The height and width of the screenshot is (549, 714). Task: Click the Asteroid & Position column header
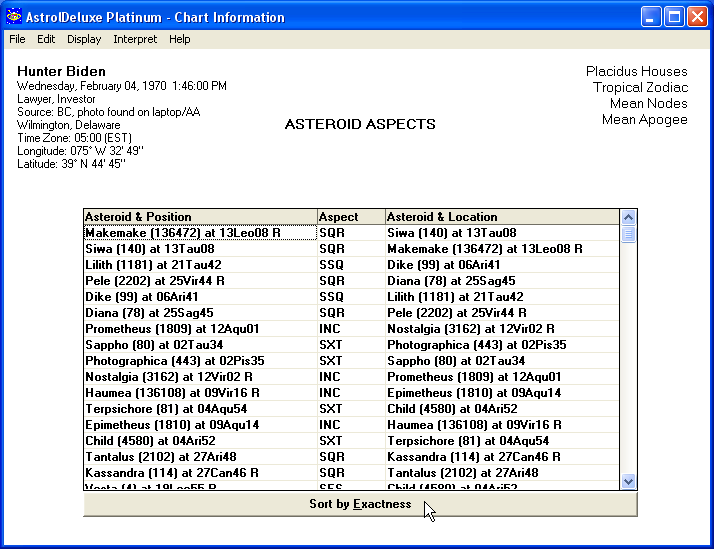pyautogui.click(x=200, y=217)
